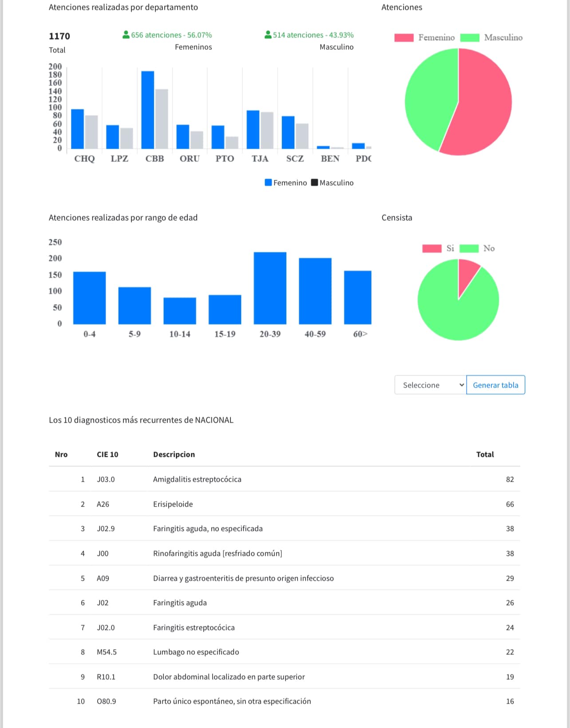Click the CIE 10 column header
570x728 pixels.
click(x=107, y=454)
